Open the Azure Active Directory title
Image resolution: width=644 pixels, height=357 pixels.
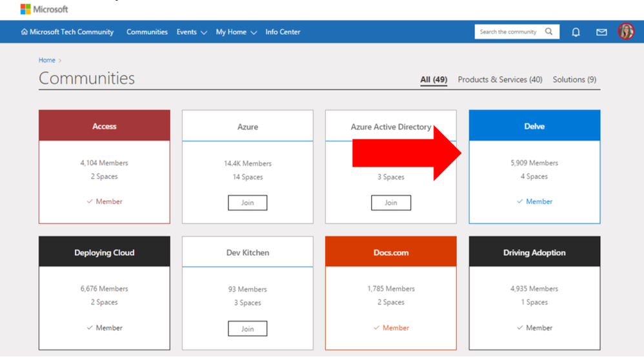click(x=390, y=127)
